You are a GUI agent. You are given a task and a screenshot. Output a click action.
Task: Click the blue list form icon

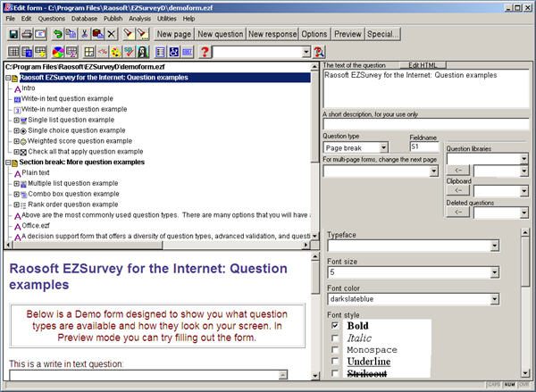pyautogui.click(x=160, y=52)
